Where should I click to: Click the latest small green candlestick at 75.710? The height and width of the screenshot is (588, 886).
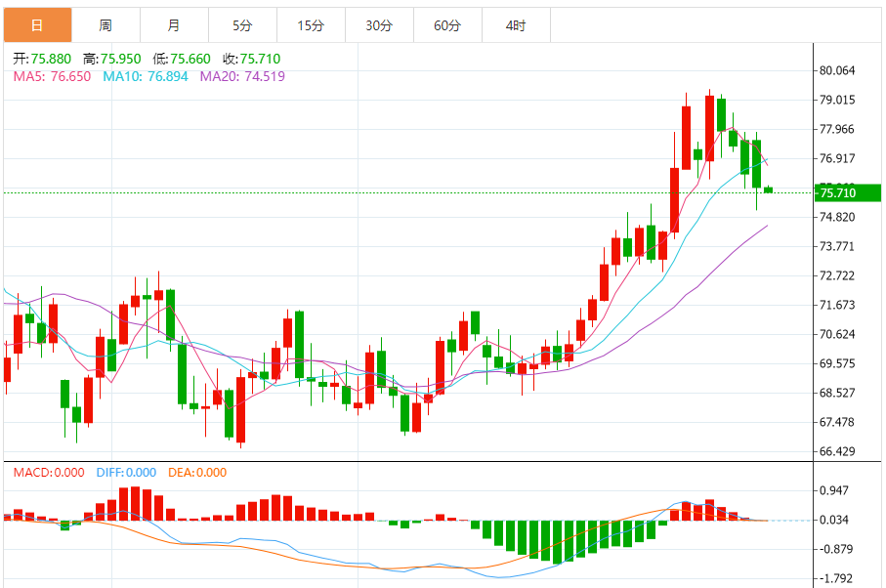(768, 189)
